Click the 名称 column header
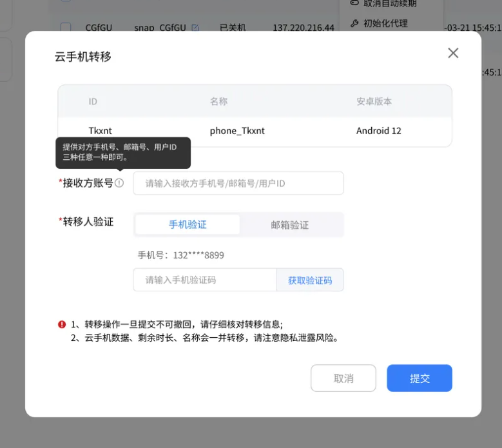502x448 pixels. coord(218,101)
